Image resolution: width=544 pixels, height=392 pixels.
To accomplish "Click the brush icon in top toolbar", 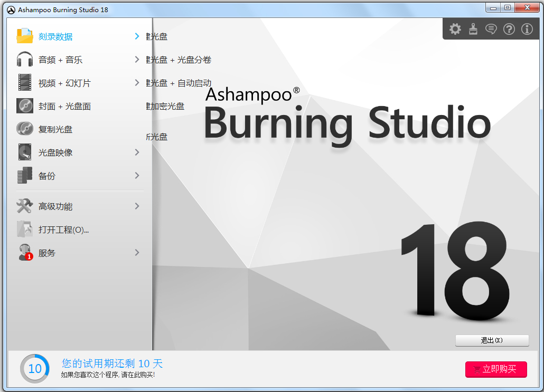I will point(473,29).
